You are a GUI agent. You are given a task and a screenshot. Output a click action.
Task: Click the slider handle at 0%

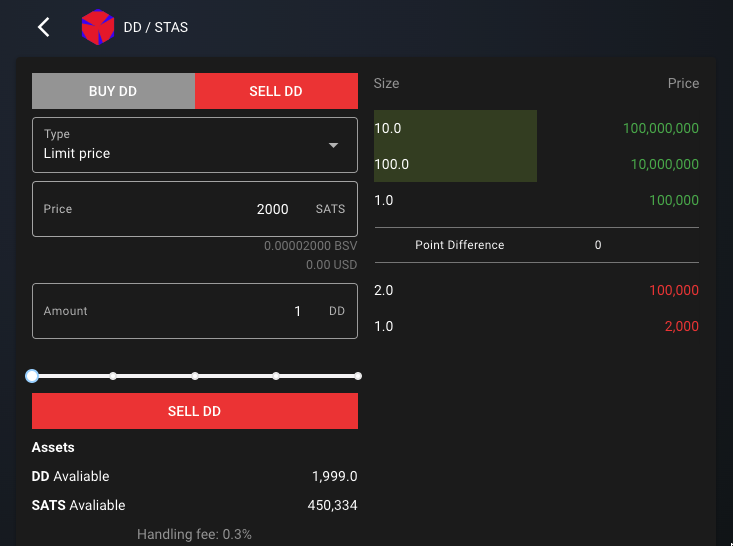[x=33, y=376]
